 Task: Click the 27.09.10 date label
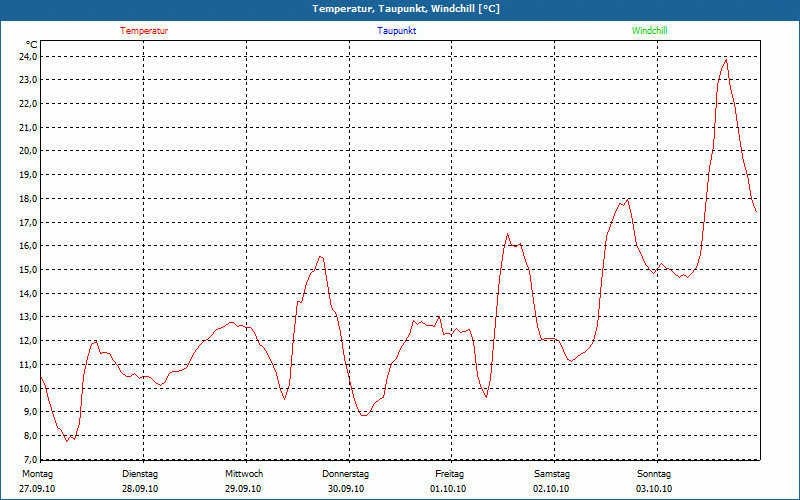tap(37, 489)
